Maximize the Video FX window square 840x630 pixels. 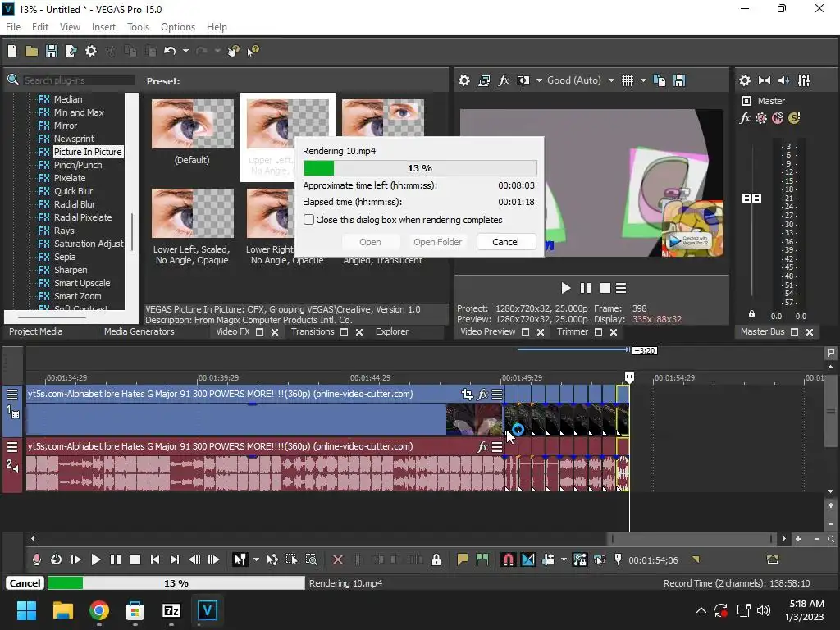point(260,332)
